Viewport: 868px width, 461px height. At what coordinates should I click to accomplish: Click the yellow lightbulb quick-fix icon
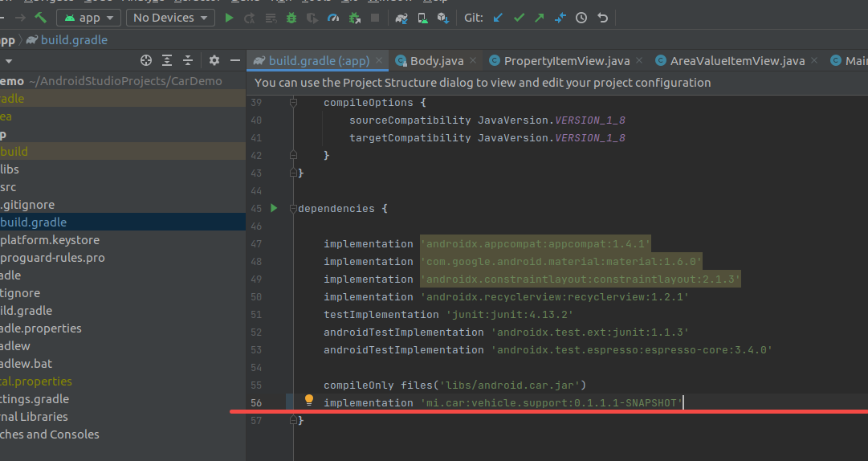coord(309,400)
